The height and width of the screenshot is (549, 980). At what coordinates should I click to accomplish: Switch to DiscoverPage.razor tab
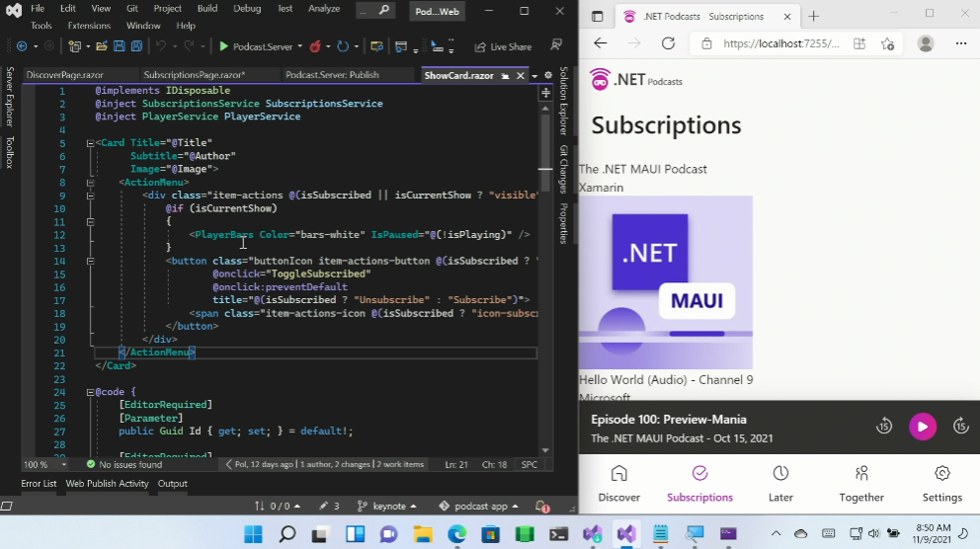click(65, 75)
